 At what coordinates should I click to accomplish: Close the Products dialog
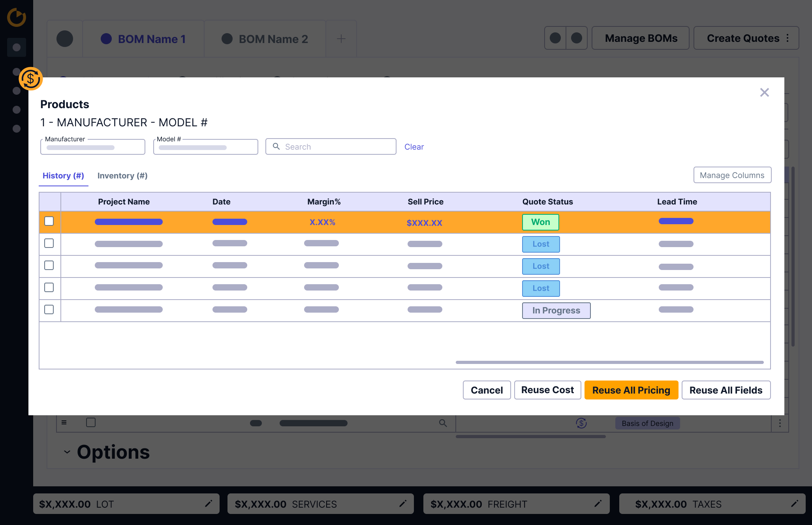(764, 92)
